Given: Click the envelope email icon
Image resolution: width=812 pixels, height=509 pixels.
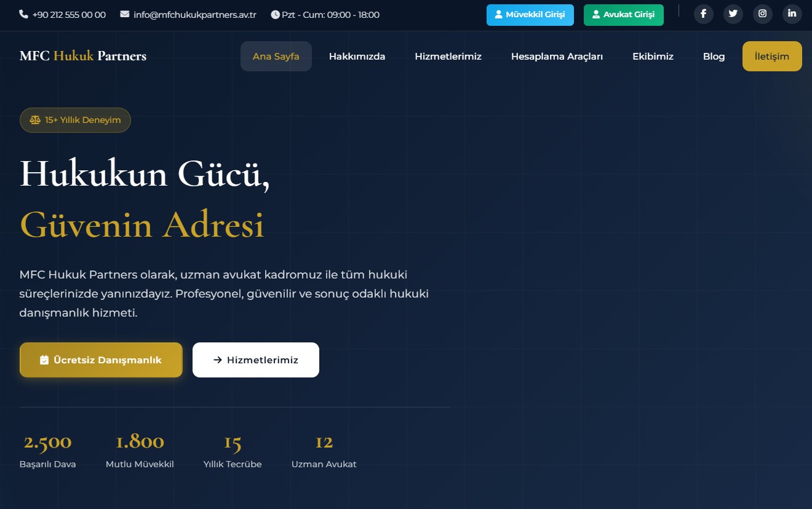Looking at the screenshot, I should click(125, 14).
